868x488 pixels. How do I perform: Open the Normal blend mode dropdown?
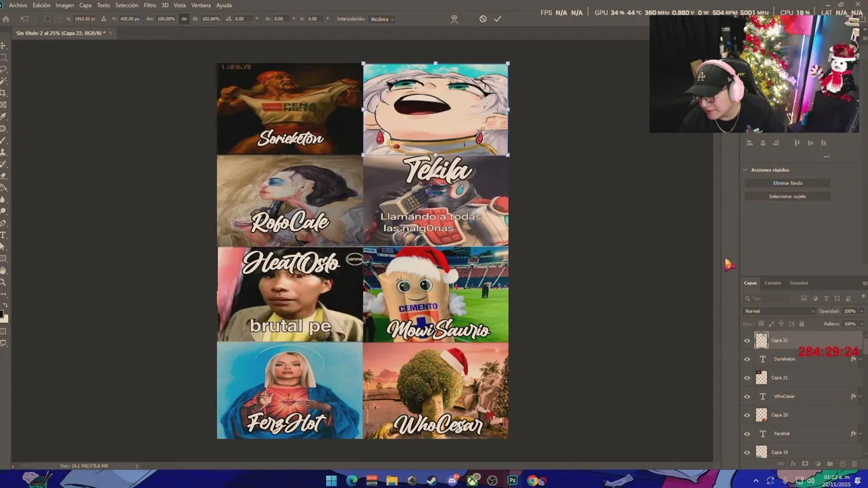(x=779, y=311)
